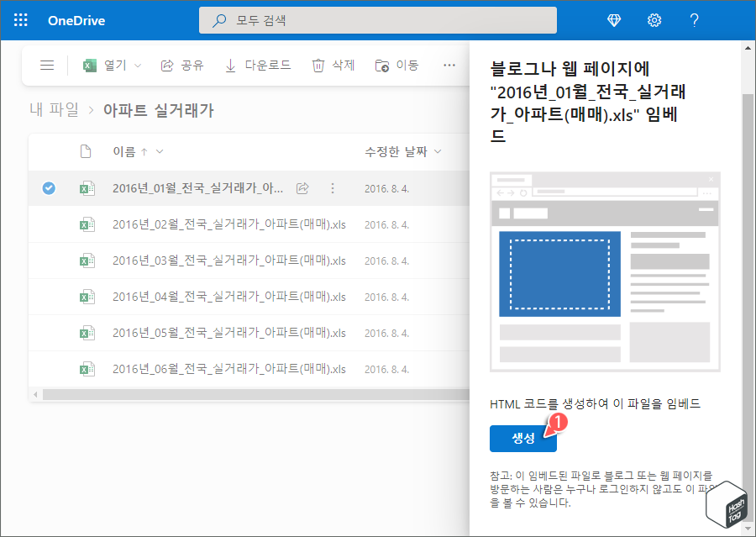
Task: Go to 내 파일 breadcrumb
Action: tap(54, 110)
